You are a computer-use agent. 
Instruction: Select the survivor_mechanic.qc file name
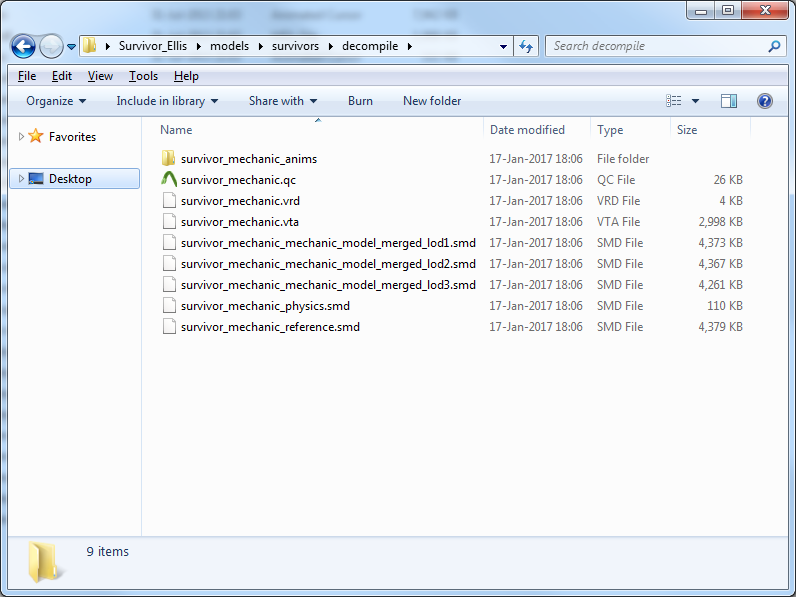[238, 180]
